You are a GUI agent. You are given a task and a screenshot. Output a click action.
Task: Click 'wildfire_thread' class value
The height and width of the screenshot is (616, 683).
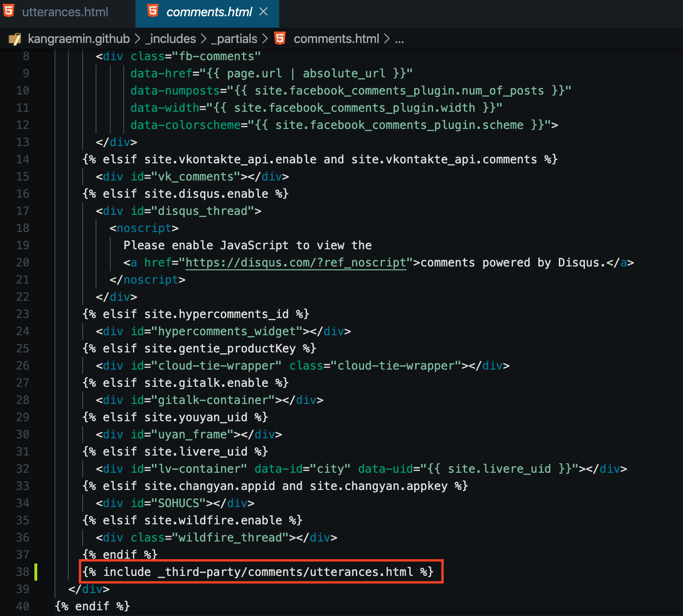click(230, 538)
